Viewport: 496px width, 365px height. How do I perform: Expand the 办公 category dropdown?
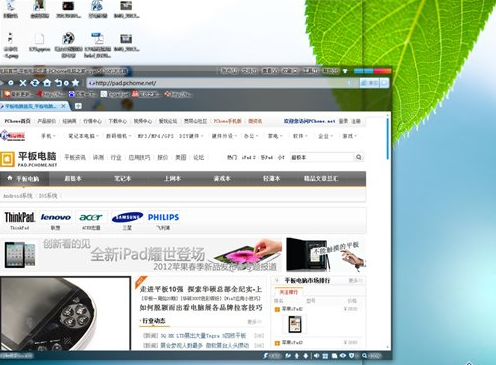click(251, 136)
